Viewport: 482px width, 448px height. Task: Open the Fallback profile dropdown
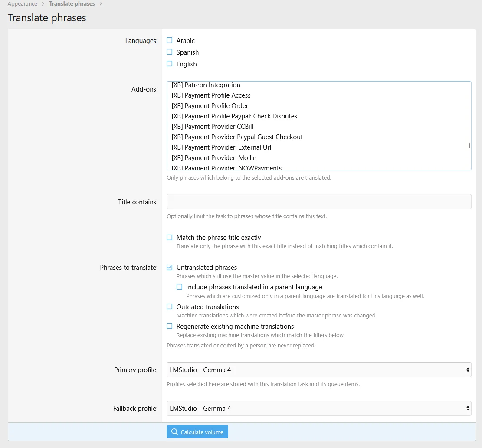(319, 409)
